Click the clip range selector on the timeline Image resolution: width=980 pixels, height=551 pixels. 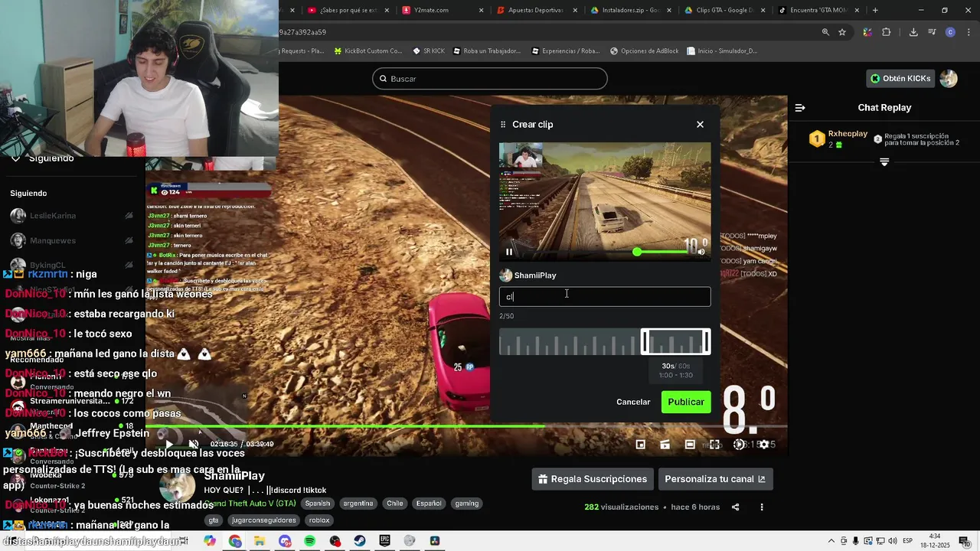(x=676, y=342)
